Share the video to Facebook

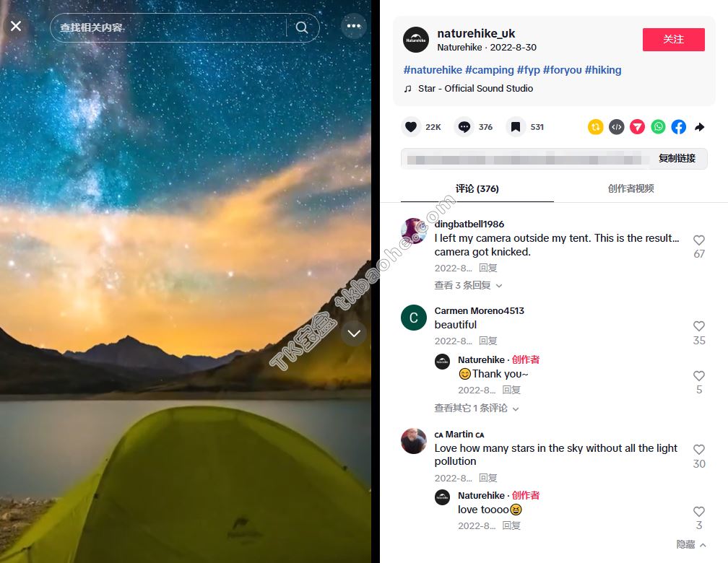pyautogui.click(x=679, y=127)
